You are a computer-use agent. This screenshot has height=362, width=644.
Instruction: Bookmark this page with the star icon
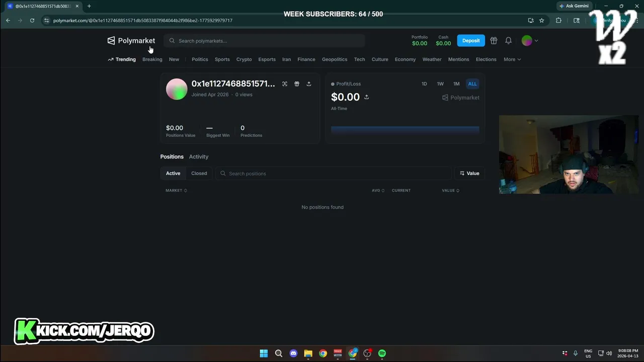[x=542, y=21]
